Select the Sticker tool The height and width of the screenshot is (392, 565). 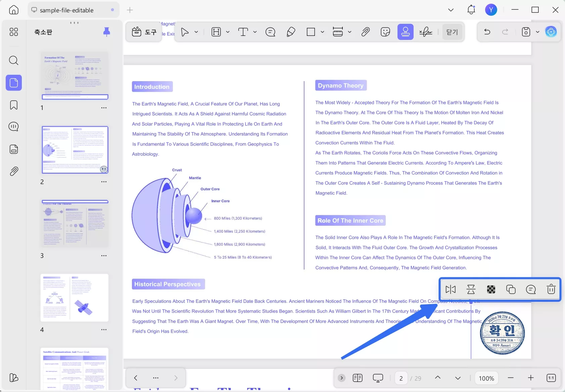pos(385,32)
